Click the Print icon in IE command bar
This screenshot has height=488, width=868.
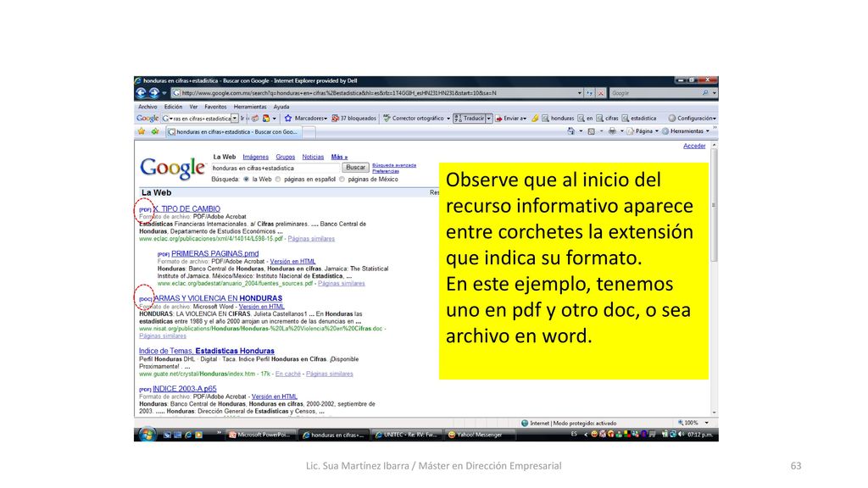click(x=612, y=131)
